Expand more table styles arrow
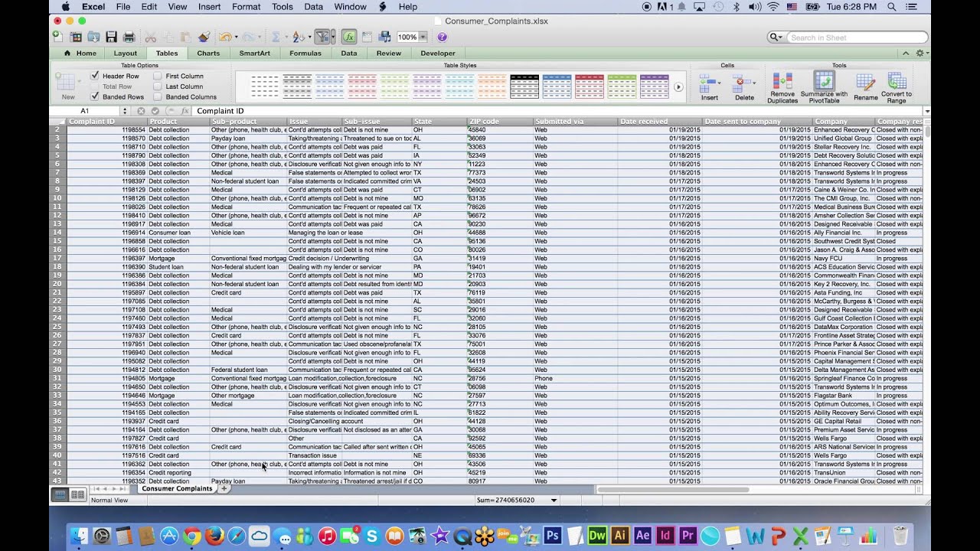The image size is (980, 551). pos(678,87)
